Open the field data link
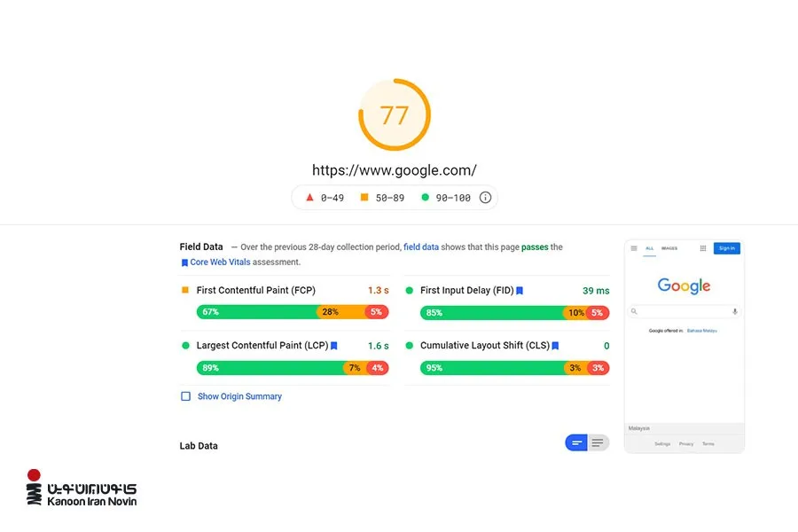 421,246
